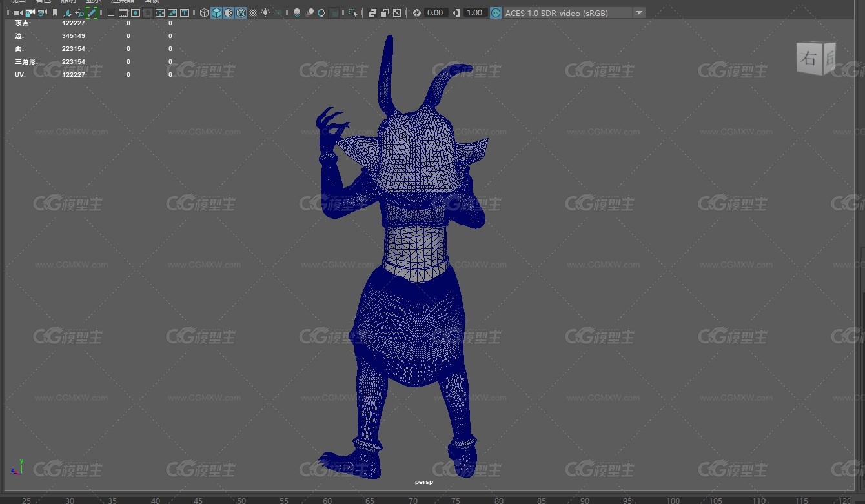Click frame 100 on the time slider
This screenshot has width=865, height=504.
tap(673, 500)
